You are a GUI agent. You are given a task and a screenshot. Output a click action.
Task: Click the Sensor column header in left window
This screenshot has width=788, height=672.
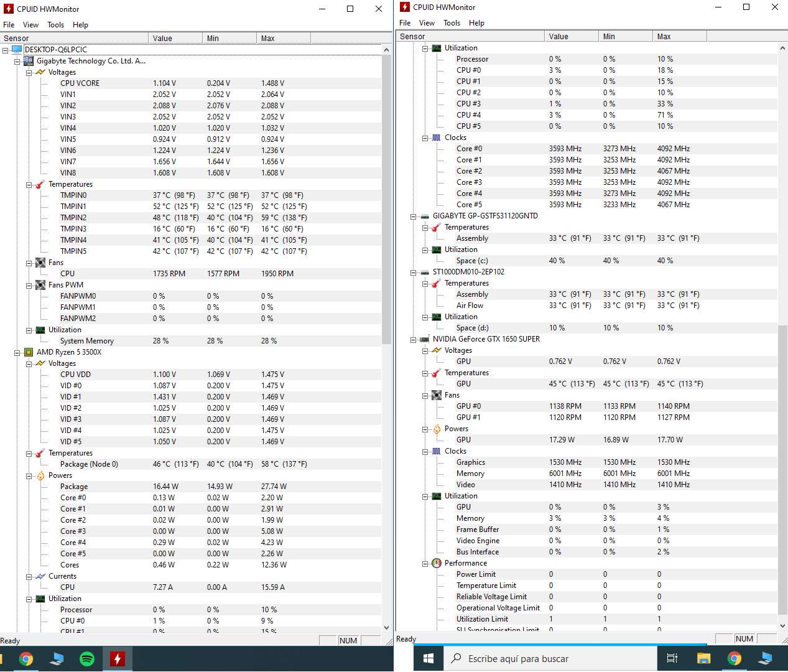[75, 38]
